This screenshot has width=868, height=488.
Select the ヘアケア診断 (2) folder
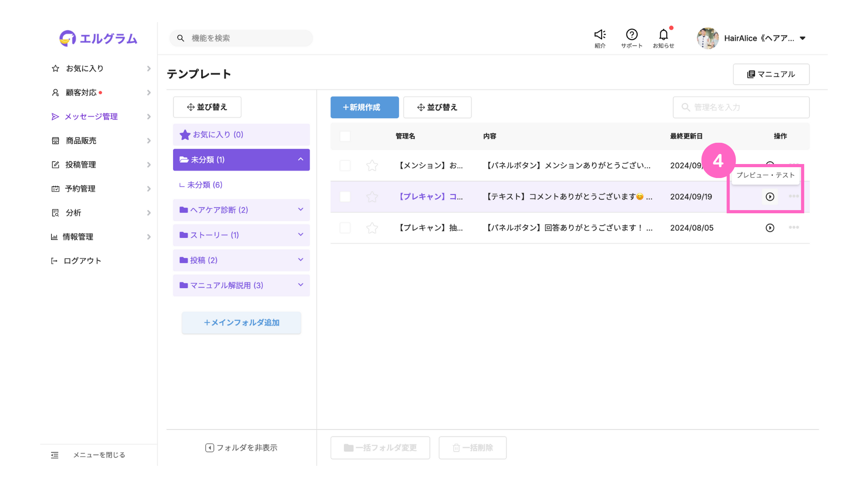tap(241, 210)
